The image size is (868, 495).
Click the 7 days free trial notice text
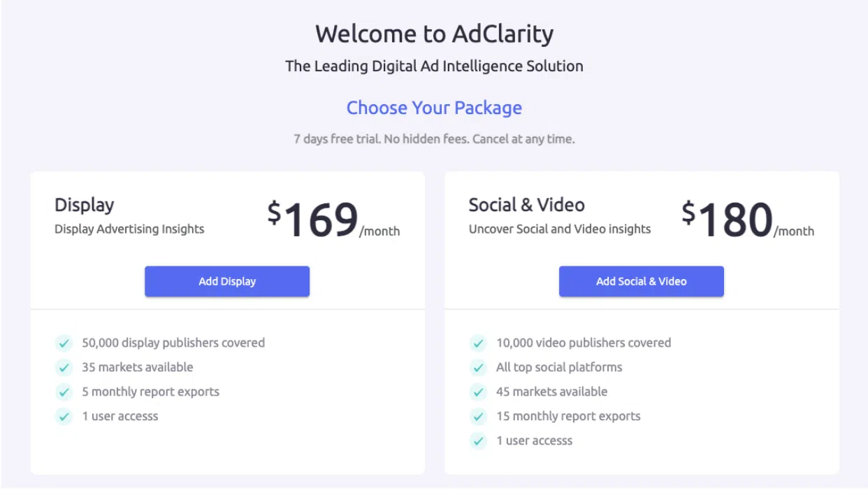point(434,139)
